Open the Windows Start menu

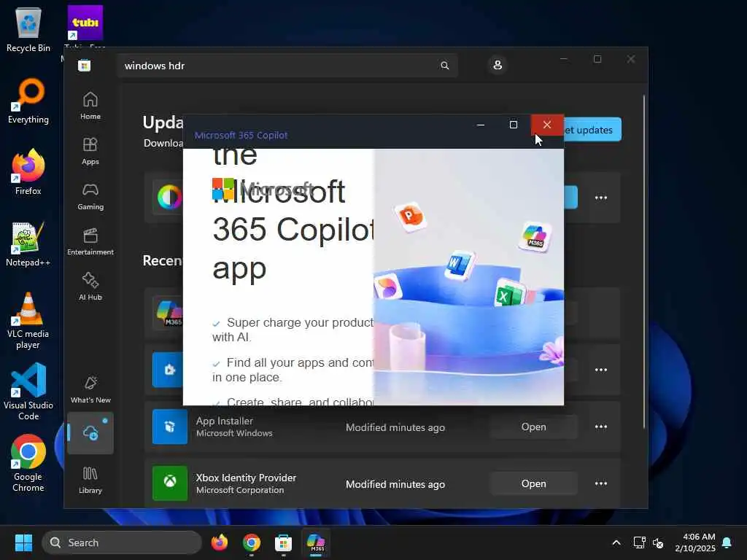(23, 542)
